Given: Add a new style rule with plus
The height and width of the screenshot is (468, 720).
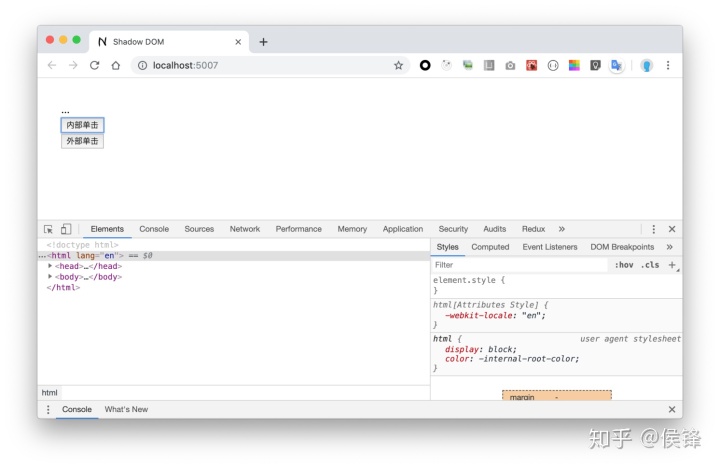Looking at the screenshot, I should tap(672, 265).
